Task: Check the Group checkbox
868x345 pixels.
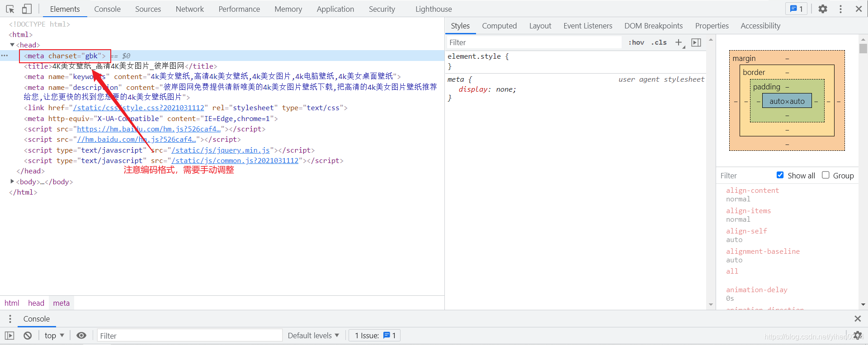Action: (826, 175)
